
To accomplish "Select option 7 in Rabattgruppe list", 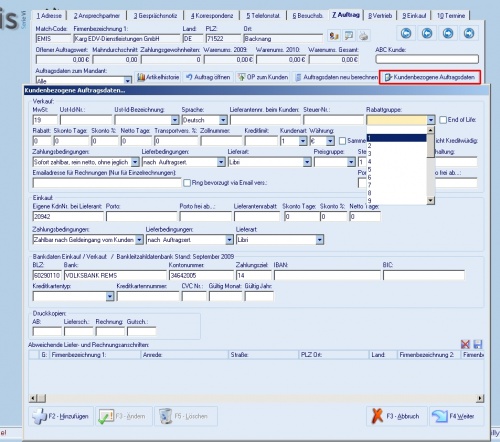I will tap(397, 185).
